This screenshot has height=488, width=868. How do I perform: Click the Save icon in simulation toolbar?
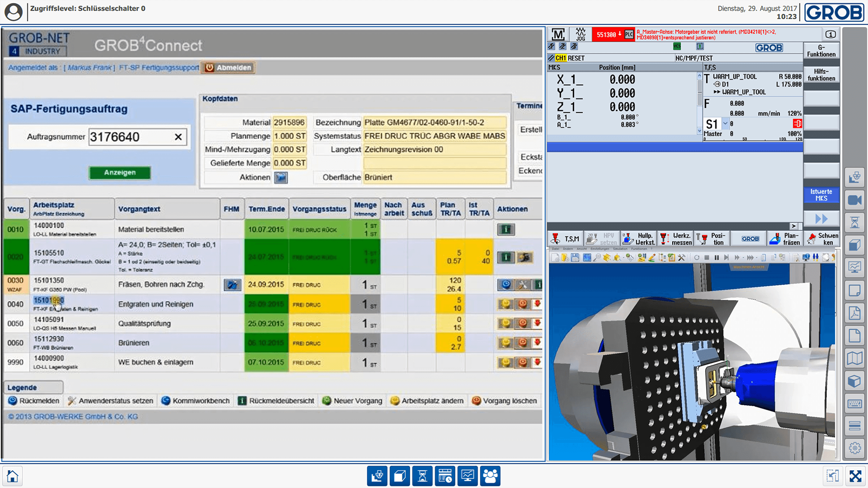[575, 257]
